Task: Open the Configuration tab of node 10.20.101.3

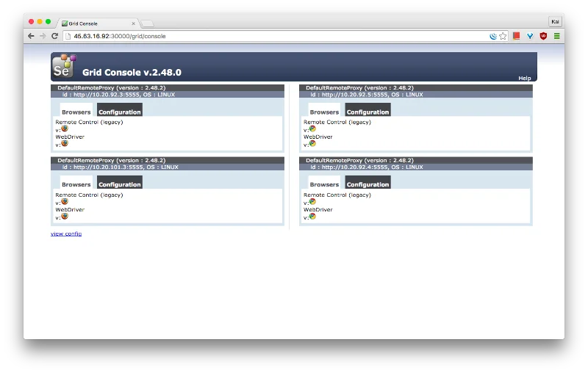Action: pyautogui.click(x=120, y=183)
